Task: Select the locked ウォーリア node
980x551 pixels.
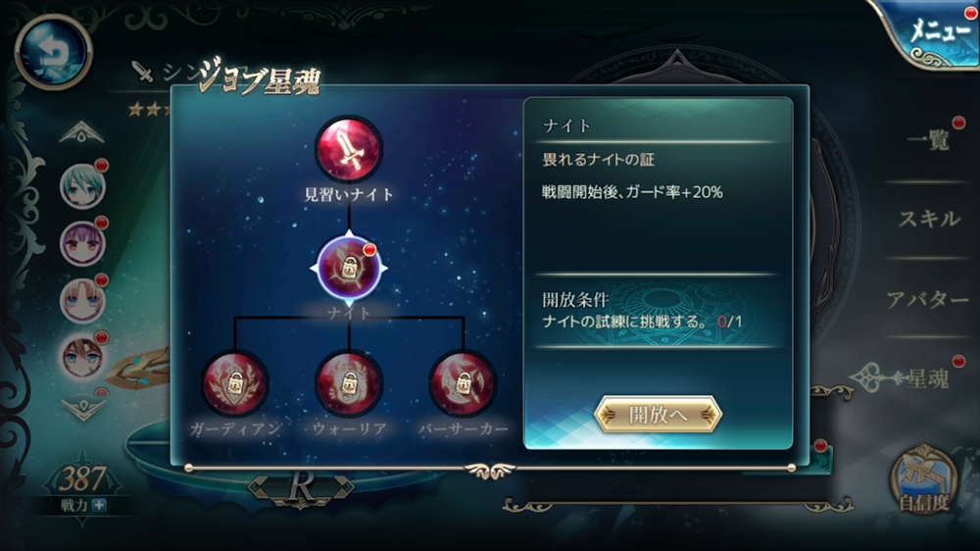Action: click(349, 383)
